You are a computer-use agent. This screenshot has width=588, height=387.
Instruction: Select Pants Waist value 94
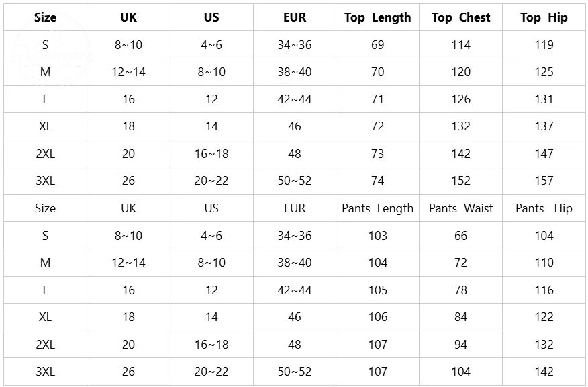point(461,344)
